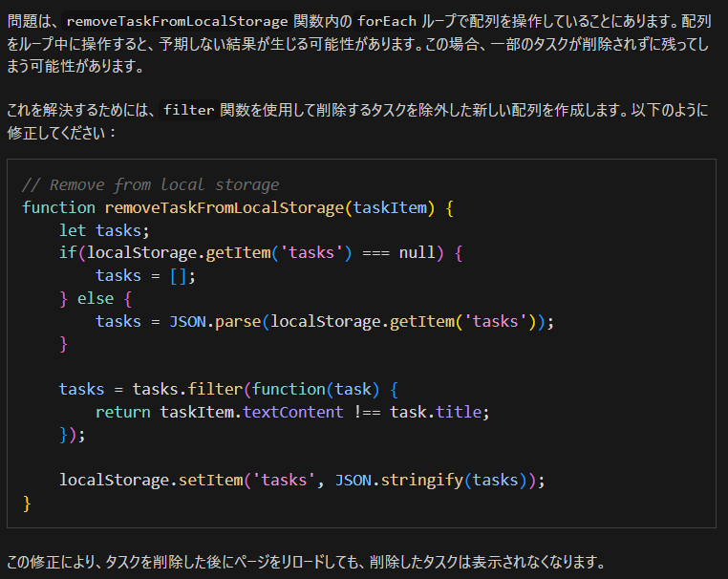Click the "let tasks;" declaration line
This screenshot has height=579, width=728.
tap(104, 230)
